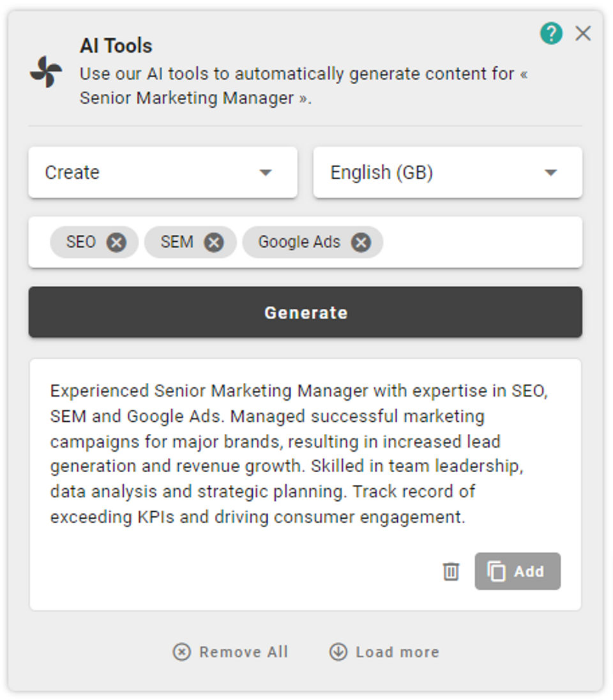Open the English (GB) language dropdown
Screen dimensions: 613x700
pyautogui.click(x=447, y=172)
